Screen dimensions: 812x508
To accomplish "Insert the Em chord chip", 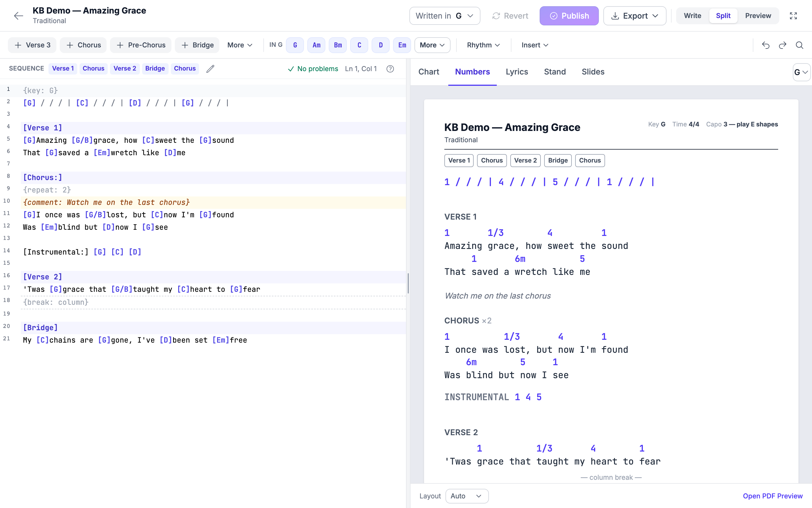I will tap(402, 45).
